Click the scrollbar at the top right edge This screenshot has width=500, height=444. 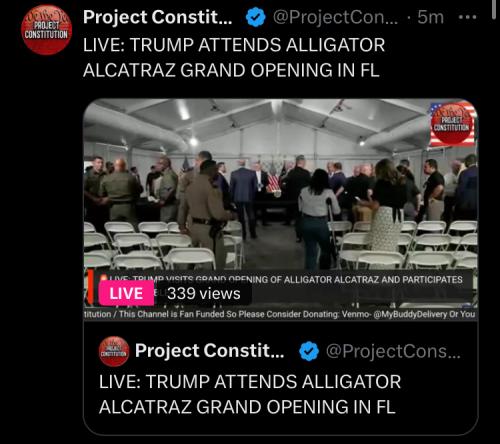[x=494, y=10]
